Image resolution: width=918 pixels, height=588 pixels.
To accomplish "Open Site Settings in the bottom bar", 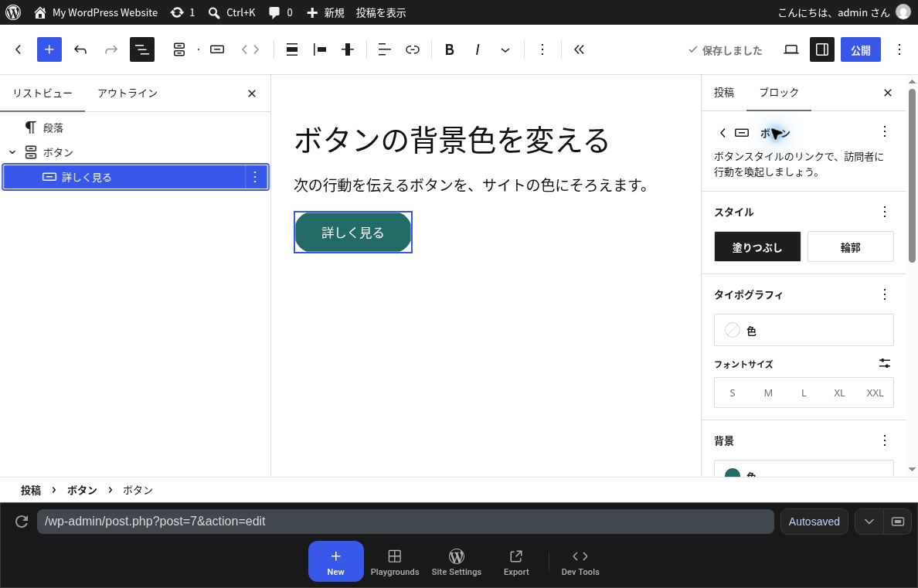I will coord(457,562).
